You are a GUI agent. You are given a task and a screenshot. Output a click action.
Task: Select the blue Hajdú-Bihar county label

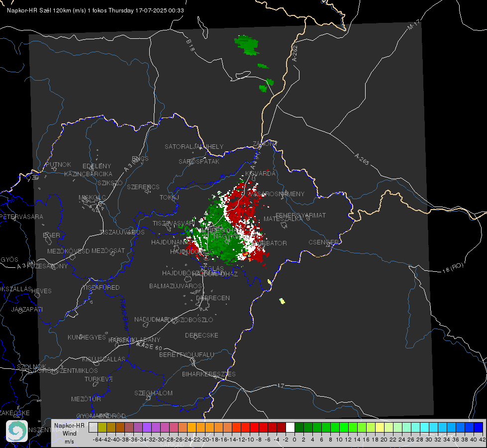point(124,315)
